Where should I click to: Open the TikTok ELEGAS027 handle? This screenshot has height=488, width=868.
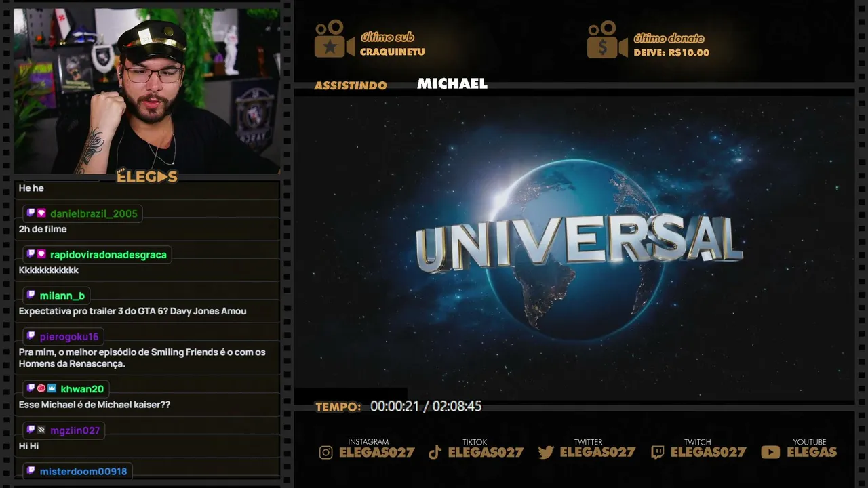pos(486,452)
